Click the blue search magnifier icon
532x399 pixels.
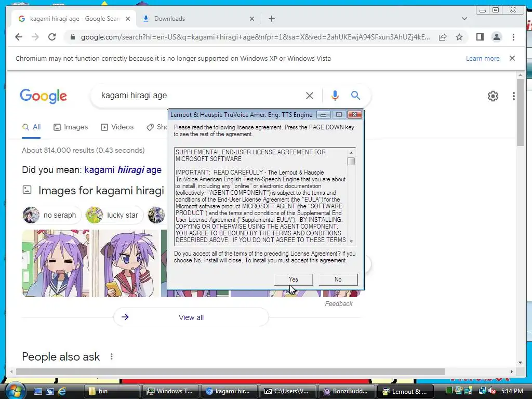(355, 96)
